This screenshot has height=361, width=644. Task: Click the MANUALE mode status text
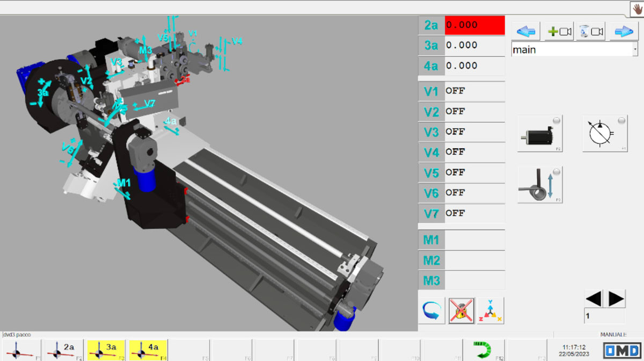[x=613, y=334]
